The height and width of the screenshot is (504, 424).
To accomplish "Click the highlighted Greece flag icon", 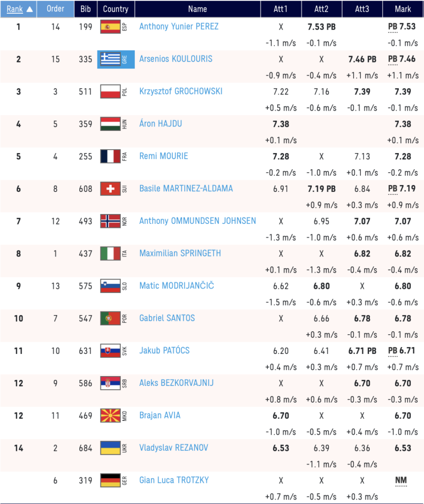I will [x=110, y=59].
